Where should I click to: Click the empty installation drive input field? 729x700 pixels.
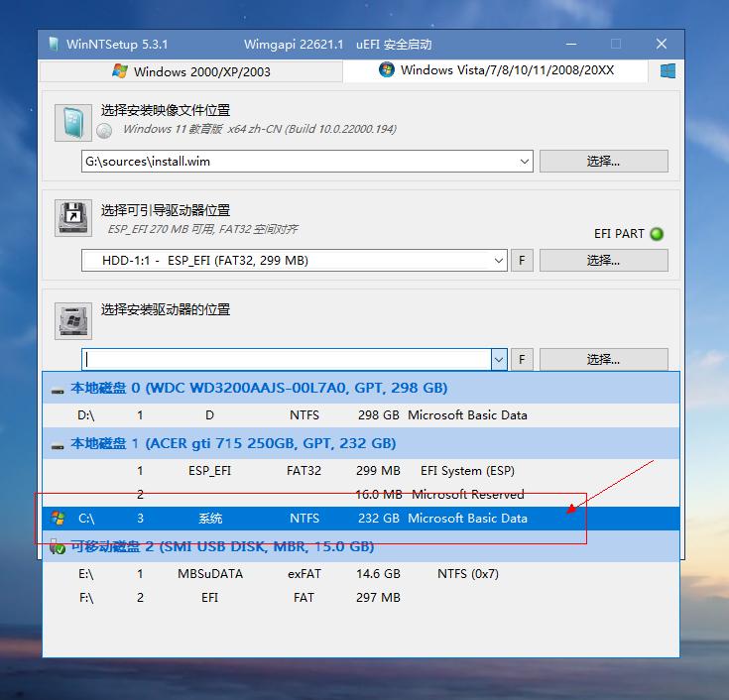[286, 360]
